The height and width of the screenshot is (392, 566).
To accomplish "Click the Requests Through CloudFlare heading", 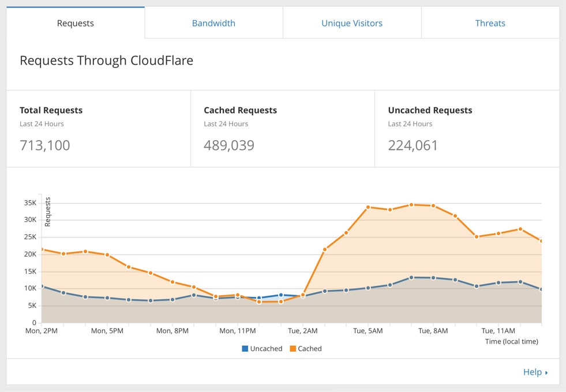I will pos(107,61).
